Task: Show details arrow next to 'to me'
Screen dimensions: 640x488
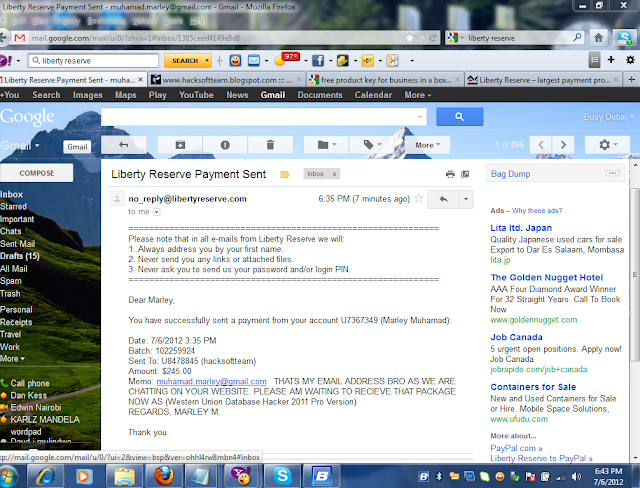Action: pos(156,212)
